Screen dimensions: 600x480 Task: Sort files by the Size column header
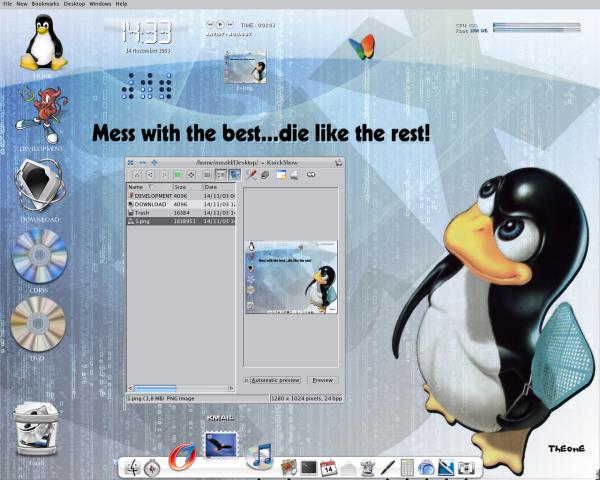coord(187,187)
